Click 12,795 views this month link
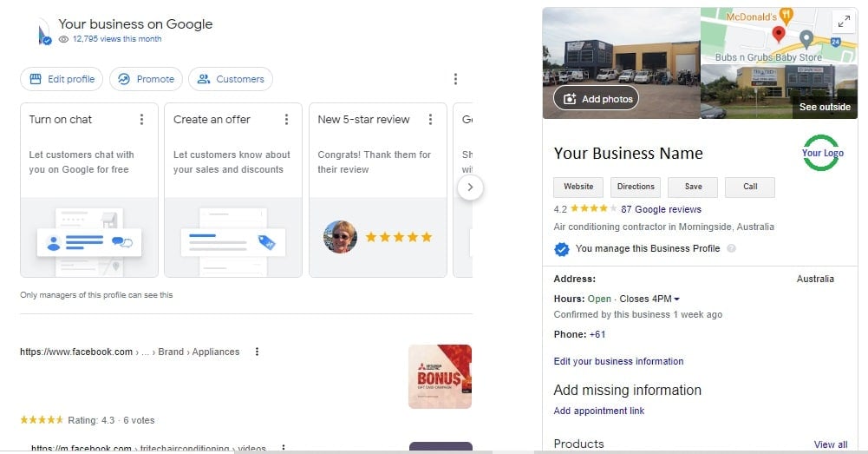Screen dimensions: 868x454 click(x=117, y=39)
